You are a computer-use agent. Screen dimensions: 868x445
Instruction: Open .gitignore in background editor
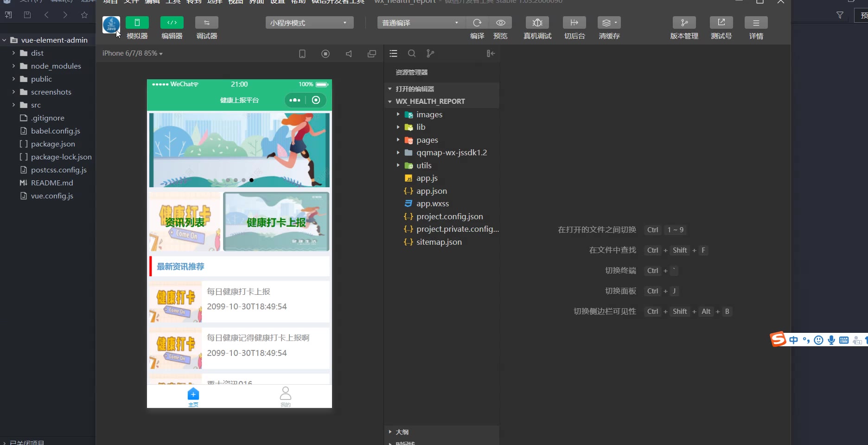click(48, 118)
